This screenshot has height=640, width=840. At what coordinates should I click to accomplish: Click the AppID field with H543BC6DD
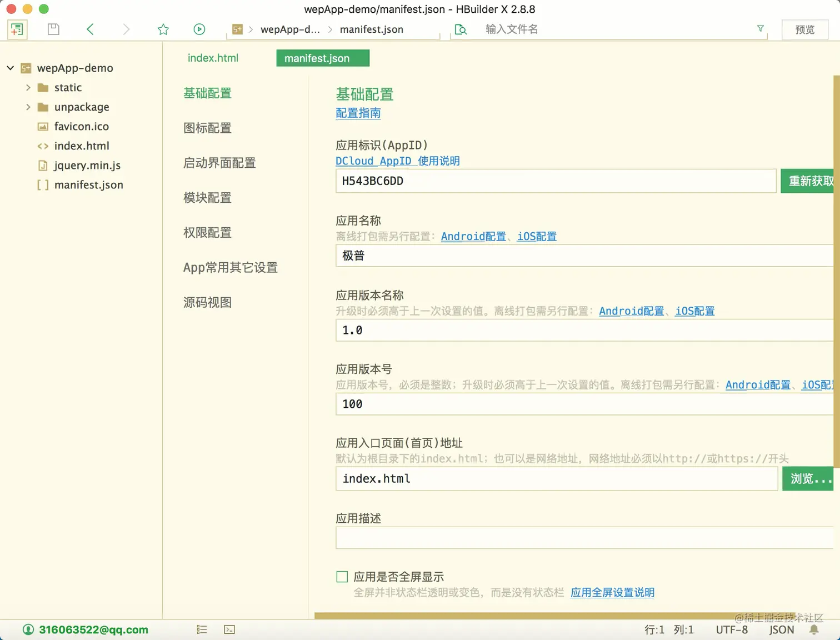tap(556, 181)
